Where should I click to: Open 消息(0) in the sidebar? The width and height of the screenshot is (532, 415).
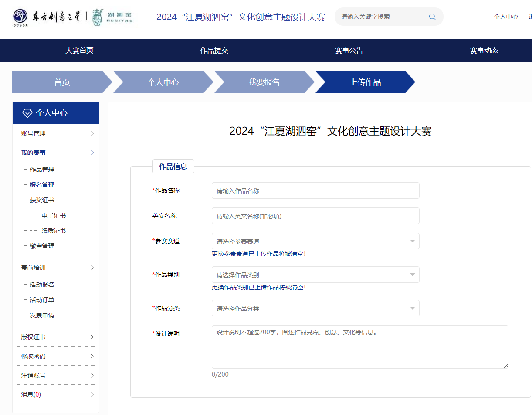[x=31, y=395]
